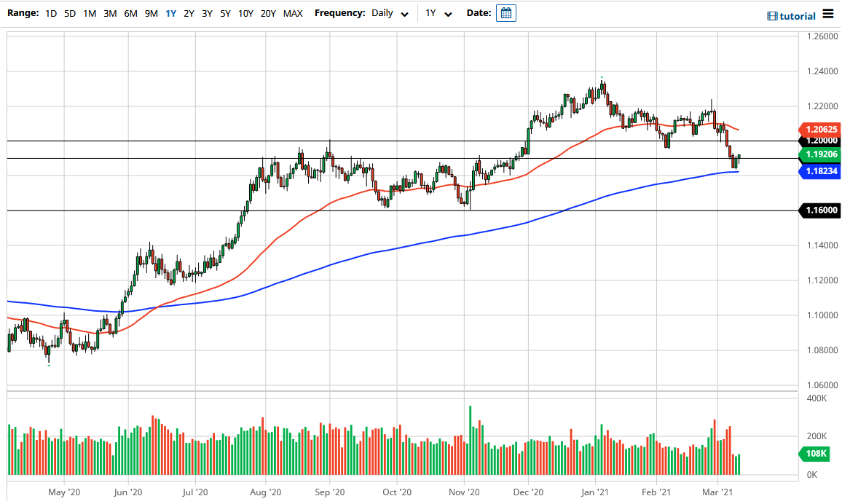
Task: Open the hamburger menu
Action: coord(830,13)
